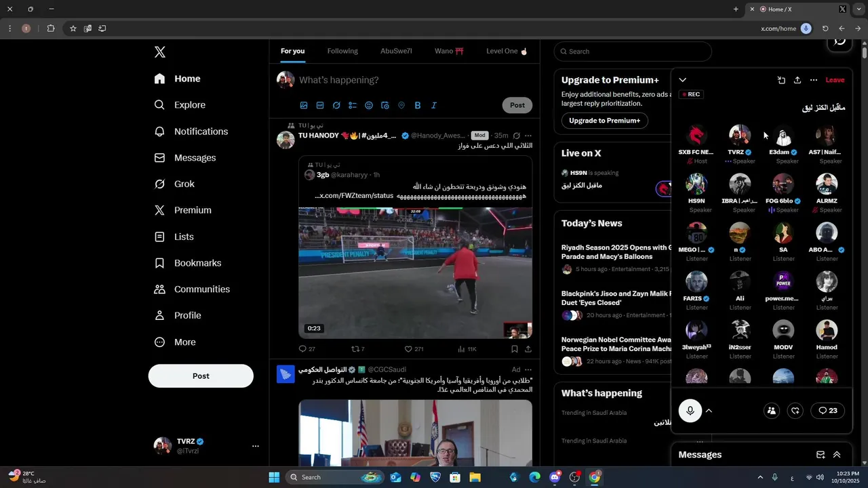Click the What's happening compose field
The height and width of the screenshot is (488, 868).
[x=414, y=80]
